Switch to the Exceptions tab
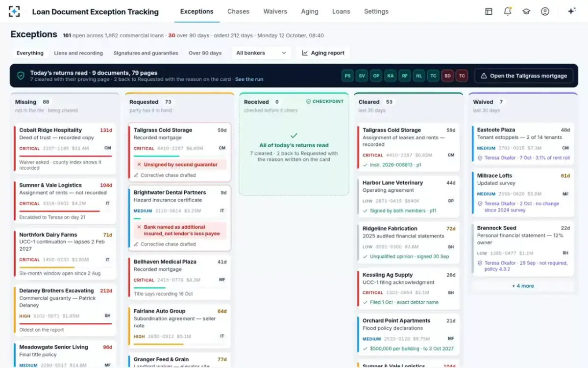588x368 pixels. pyautogui.click(x=196, y=11)
